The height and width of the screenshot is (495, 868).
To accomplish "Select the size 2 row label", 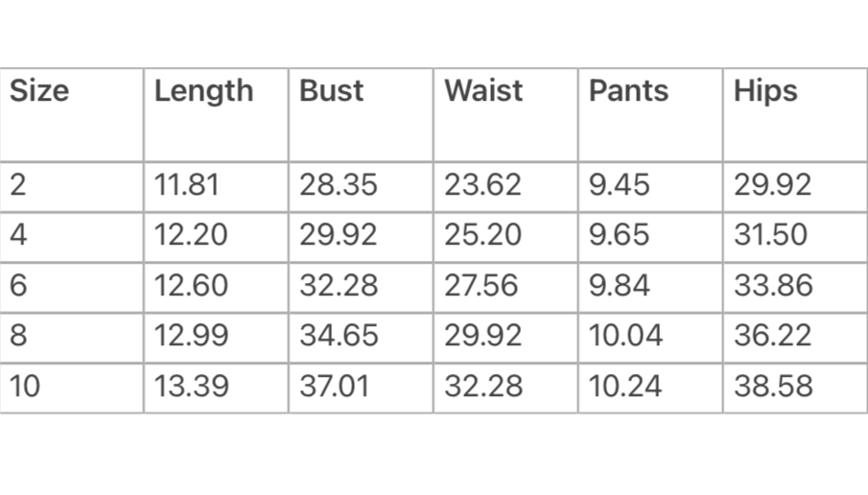I will [17, 184].
